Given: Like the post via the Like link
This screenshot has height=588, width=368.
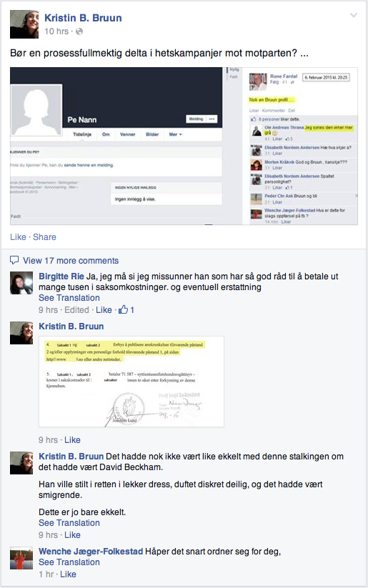Looking at the screenshot, I should 18,237.
